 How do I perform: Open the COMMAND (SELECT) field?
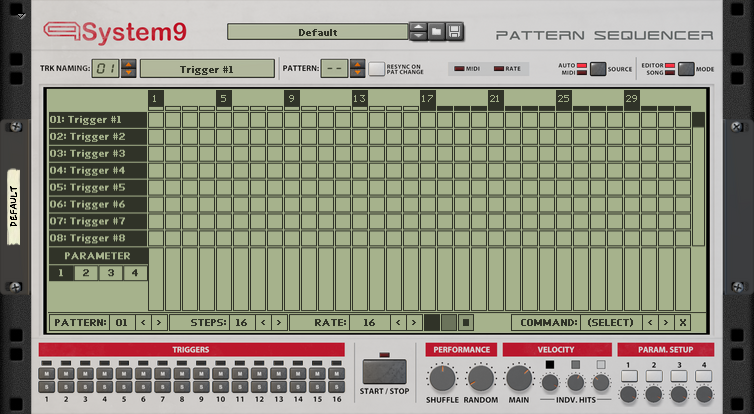(x=611, y=323)
